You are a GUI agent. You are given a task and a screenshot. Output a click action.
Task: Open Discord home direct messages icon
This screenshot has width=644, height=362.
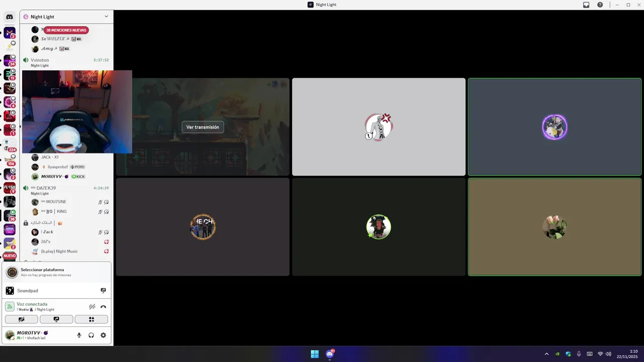[10, 17]
